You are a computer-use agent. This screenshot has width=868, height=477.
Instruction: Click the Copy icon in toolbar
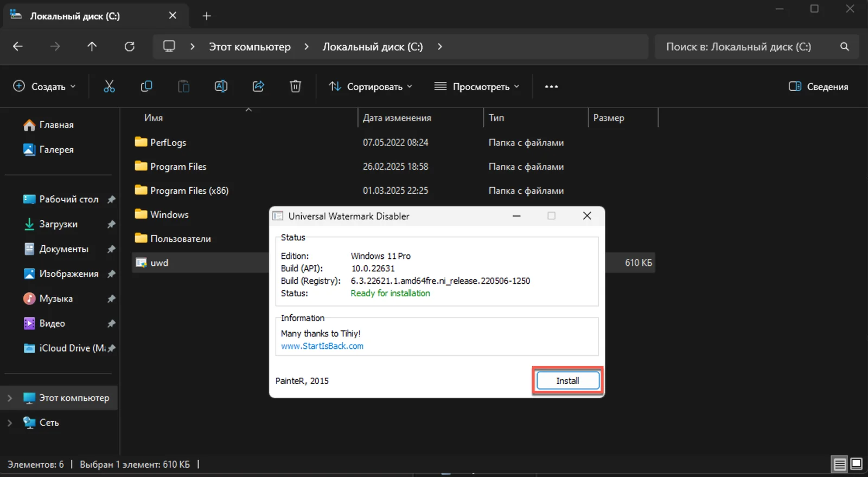[x=146, y=86]
